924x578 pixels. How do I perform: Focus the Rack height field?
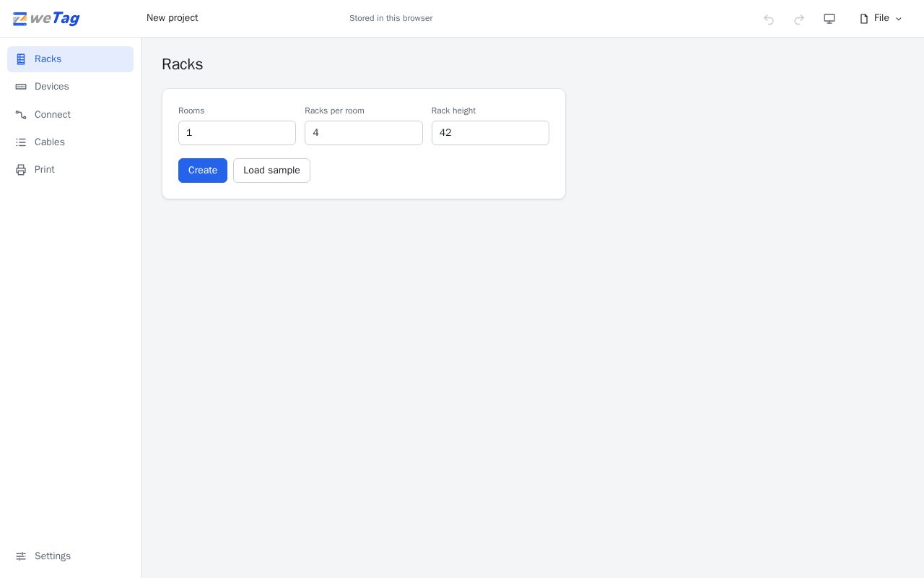(490, 133)
